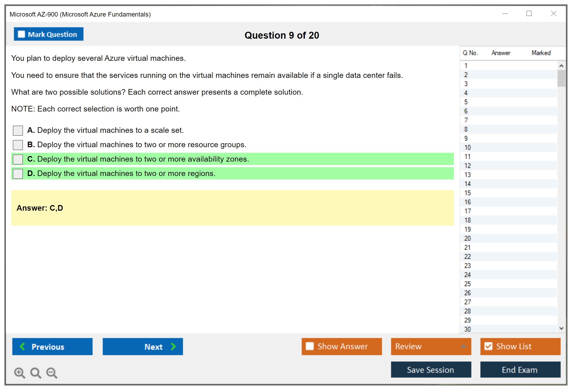Toggle the Show Answer checkbox
This screenshot has width=574, height=392.
click(x=310, y=346)
